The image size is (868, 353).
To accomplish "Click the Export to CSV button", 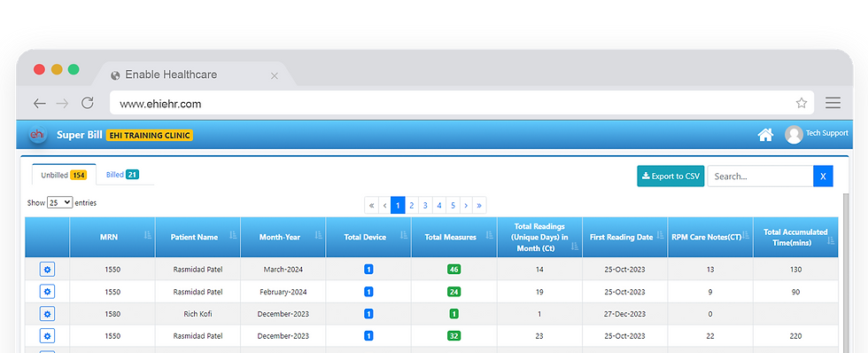I will [670, 176].
